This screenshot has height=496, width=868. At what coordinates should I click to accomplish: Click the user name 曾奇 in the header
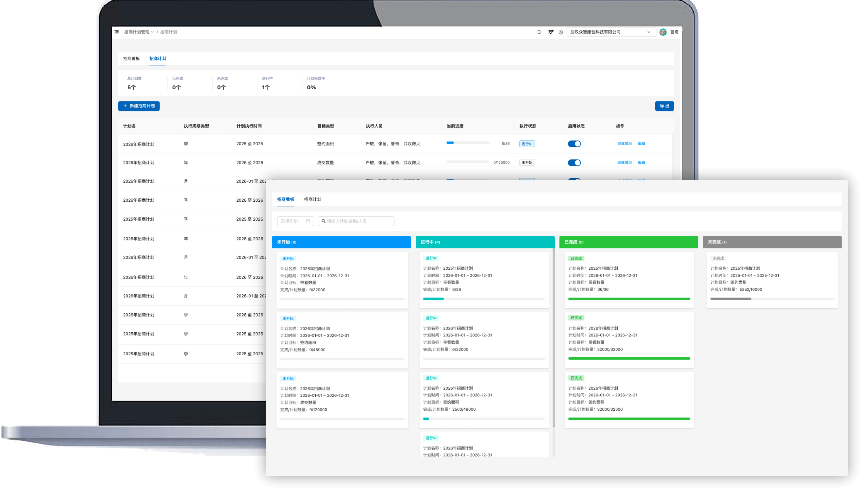(674, 32)
